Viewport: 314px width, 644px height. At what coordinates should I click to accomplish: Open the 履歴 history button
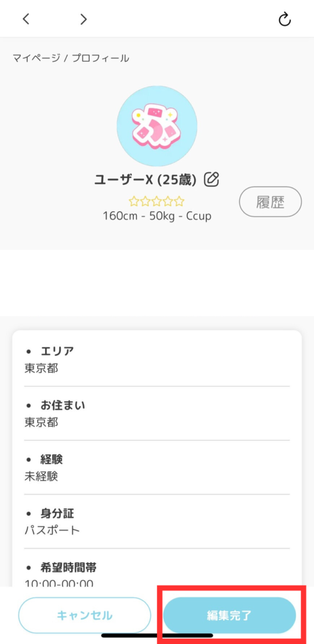click(271, 202)
